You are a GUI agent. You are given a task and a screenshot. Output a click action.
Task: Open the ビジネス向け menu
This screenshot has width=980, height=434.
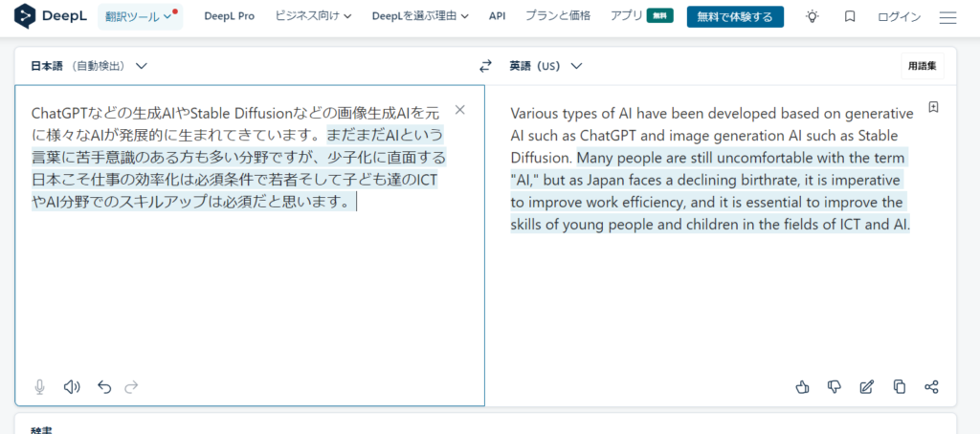(x=313, y=16)
